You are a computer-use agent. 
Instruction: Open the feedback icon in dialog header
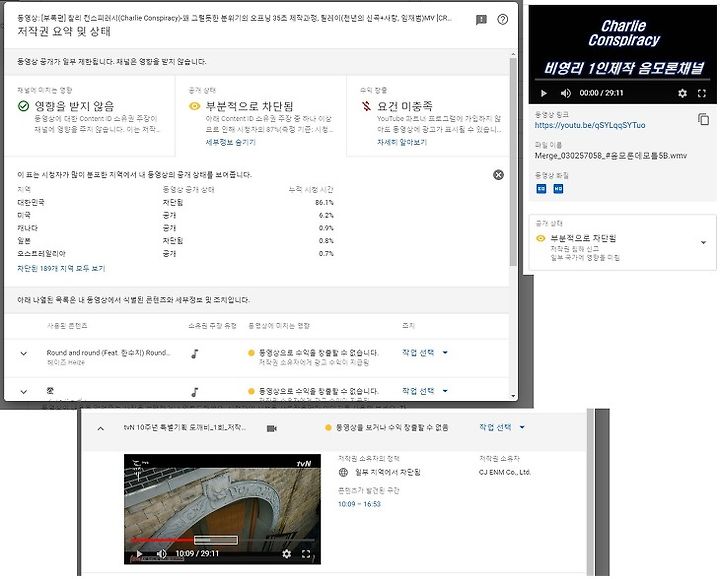pyautogui.click(x=481, y=20)
